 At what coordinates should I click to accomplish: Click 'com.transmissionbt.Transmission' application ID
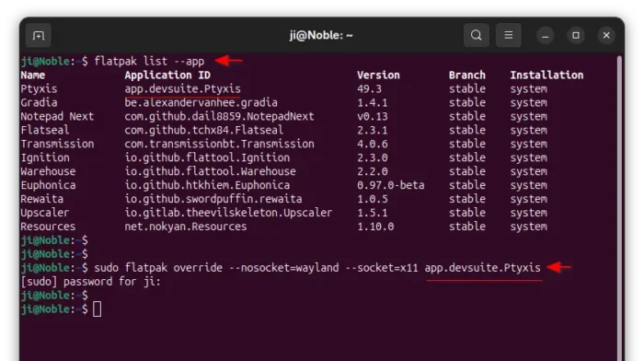219,144
